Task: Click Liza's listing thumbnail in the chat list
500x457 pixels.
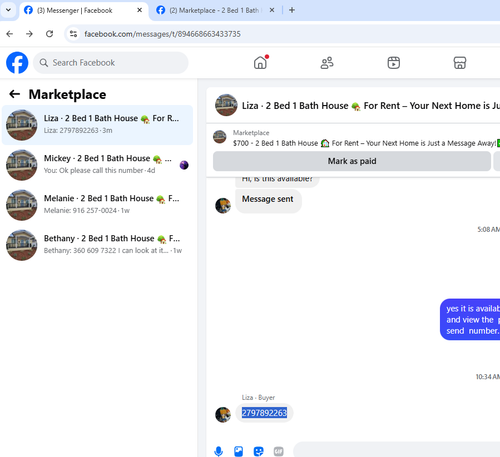Action: (22, 125)
